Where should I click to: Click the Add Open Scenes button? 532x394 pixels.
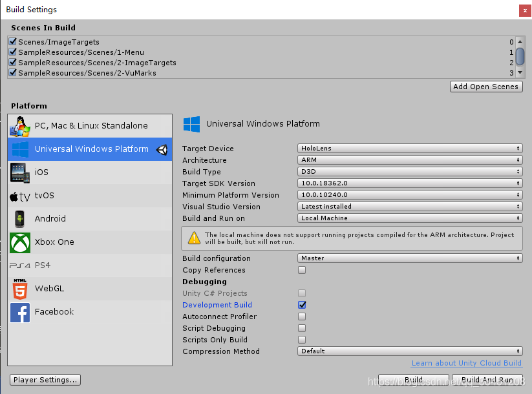[486, 87]
